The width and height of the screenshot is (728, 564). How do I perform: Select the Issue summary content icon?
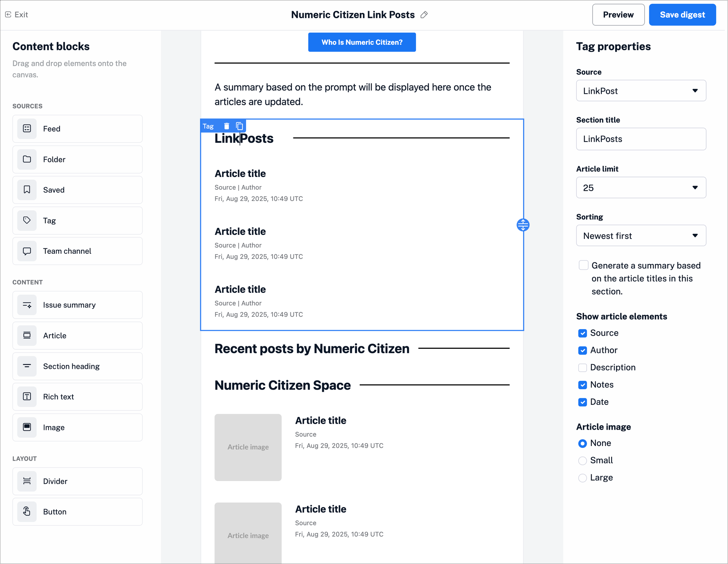point(27,305)
